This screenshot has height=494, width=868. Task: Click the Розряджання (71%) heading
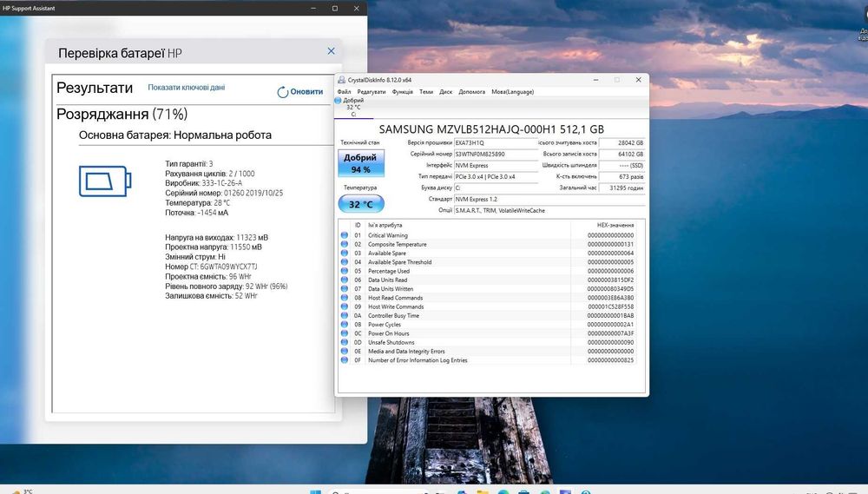point(122,114)
